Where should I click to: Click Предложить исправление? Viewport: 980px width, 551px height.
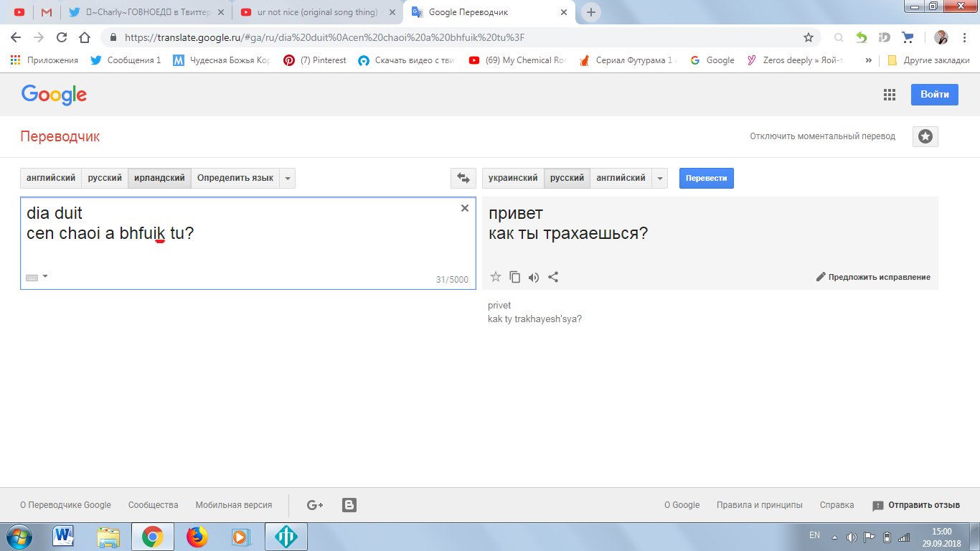click(x=873, y=277)
